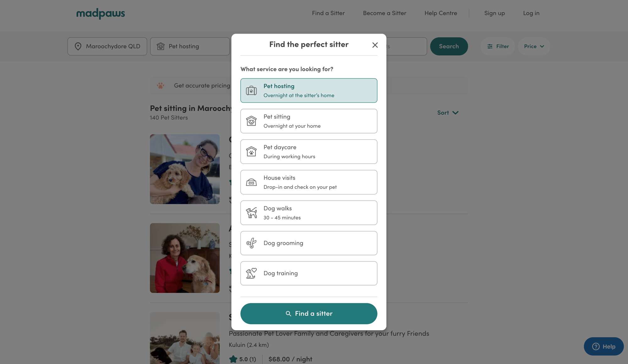Select the Pet hosting radio button
Image resolution: width=628 pixels, height=364 pixels.
pyautogui.click(x=309, y=90)
